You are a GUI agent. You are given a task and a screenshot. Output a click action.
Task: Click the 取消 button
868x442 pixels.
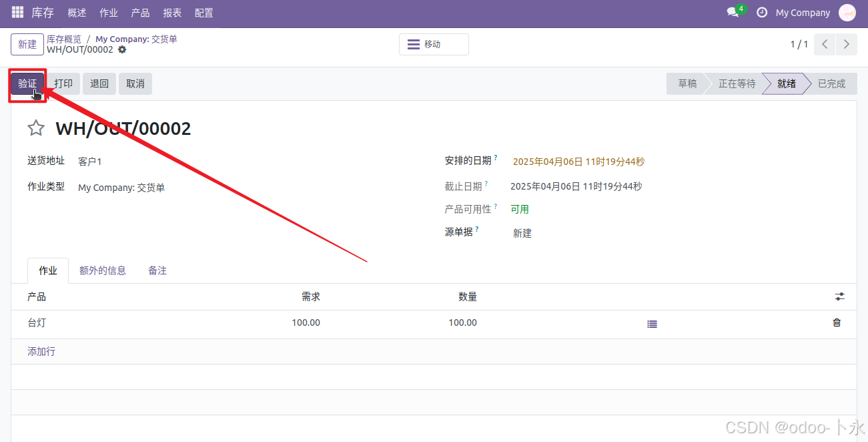pos(135,83)
